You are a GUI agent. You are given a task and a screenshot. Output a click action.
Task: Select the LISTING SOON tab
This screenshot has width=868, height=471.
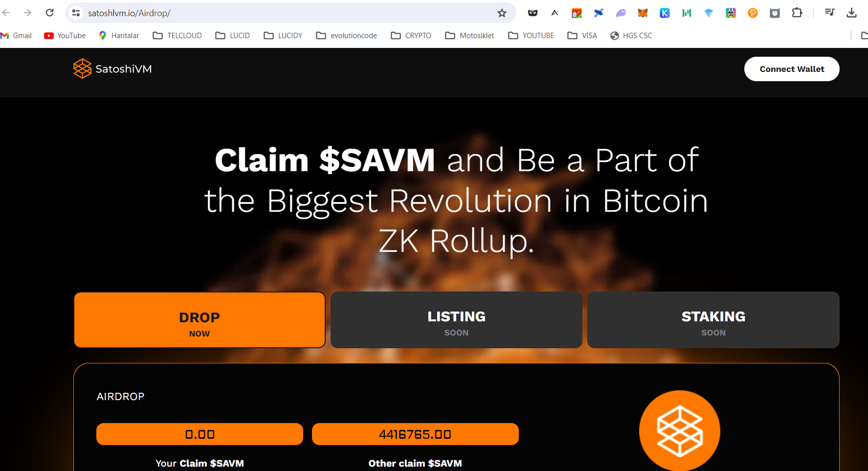(456, 320)
